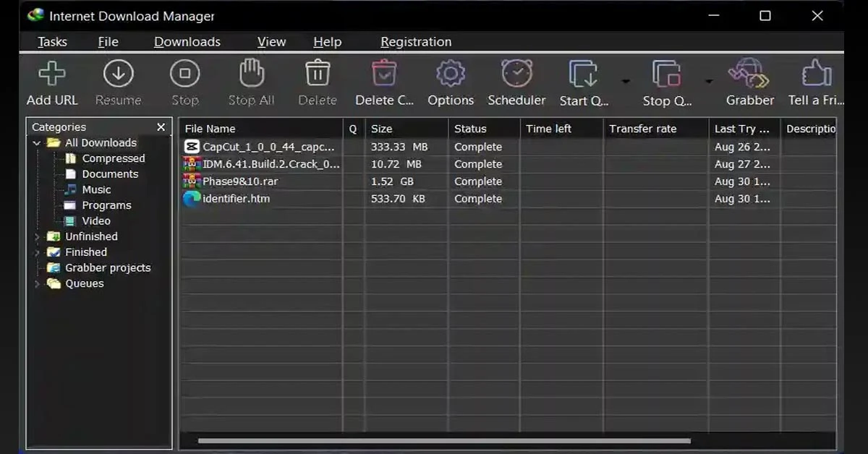
Task: Click the Phase9&10.rar archive icon
Action: (192, 181)
